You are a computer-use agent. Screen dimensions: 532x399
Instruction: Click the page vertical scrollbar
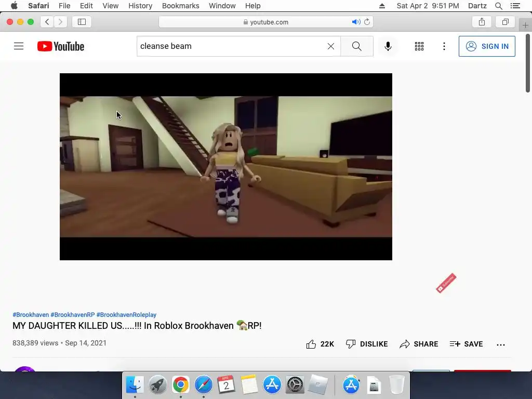[528, 63]
